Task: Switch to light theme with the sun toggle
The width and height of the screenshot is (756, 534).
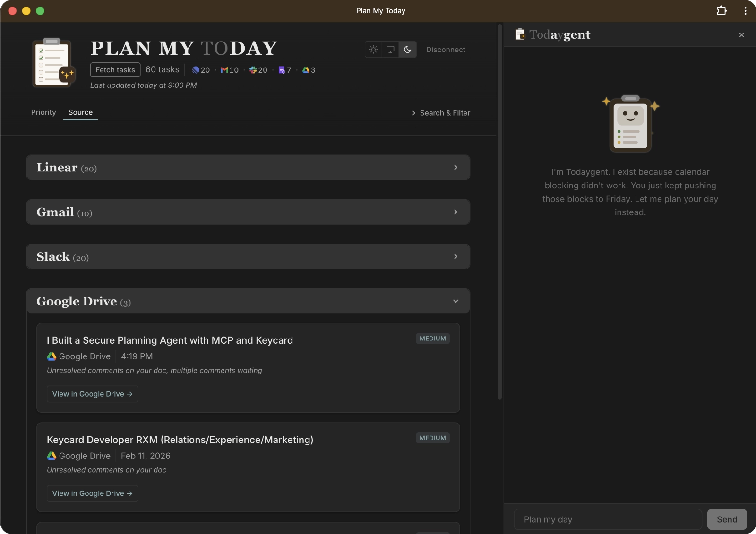Action: tap(373, 49)
